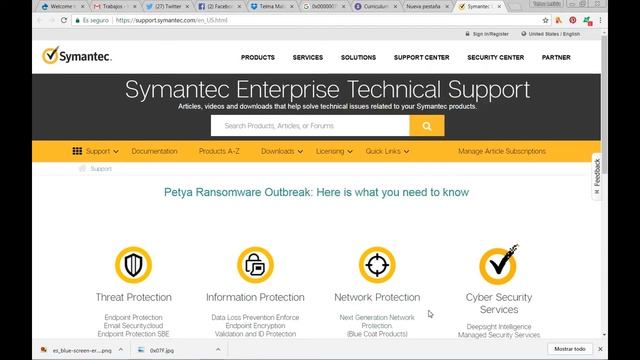640x360 pixels.
Task: Click the Data Loss Prevention Enforce link
Action: tap(255, 317)
